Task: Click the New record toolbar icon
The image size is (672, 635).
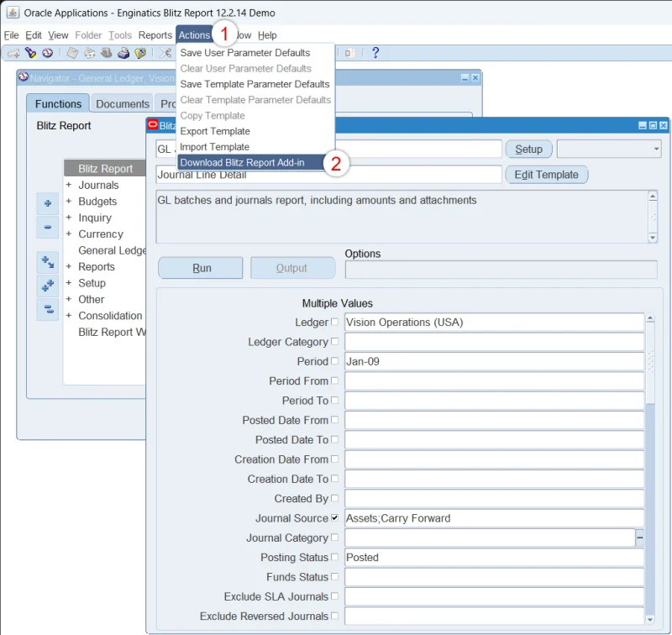Action: 13,53
